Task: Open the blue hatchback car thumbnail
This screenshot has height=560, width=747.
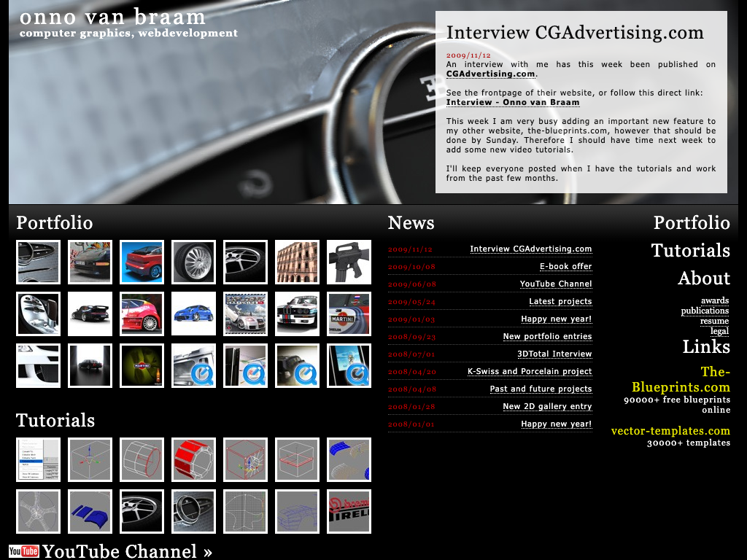Action: [x=194, y=314]
